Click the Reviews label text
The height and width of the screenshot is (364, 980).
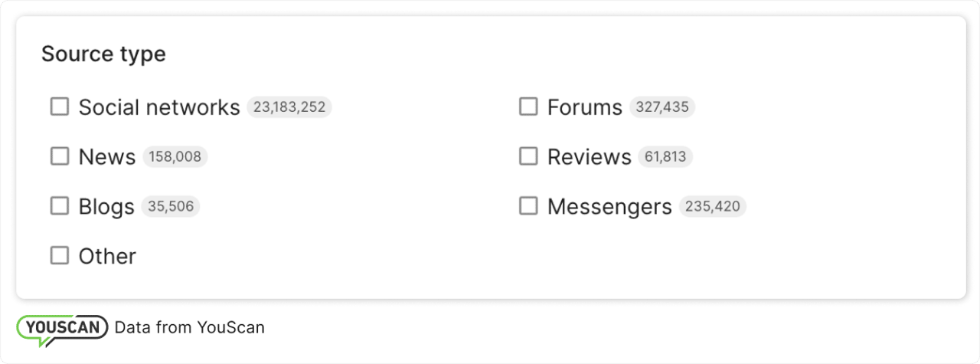click(589, 157)
